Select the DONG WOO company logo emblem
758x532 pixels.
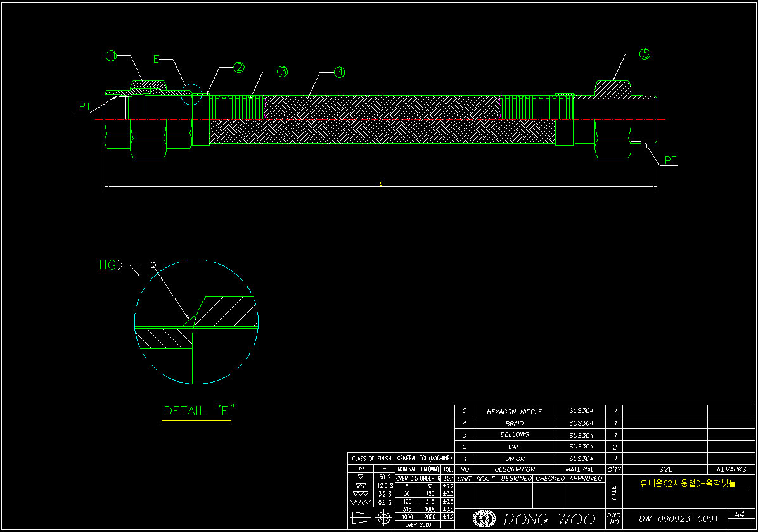pos(484,519)
